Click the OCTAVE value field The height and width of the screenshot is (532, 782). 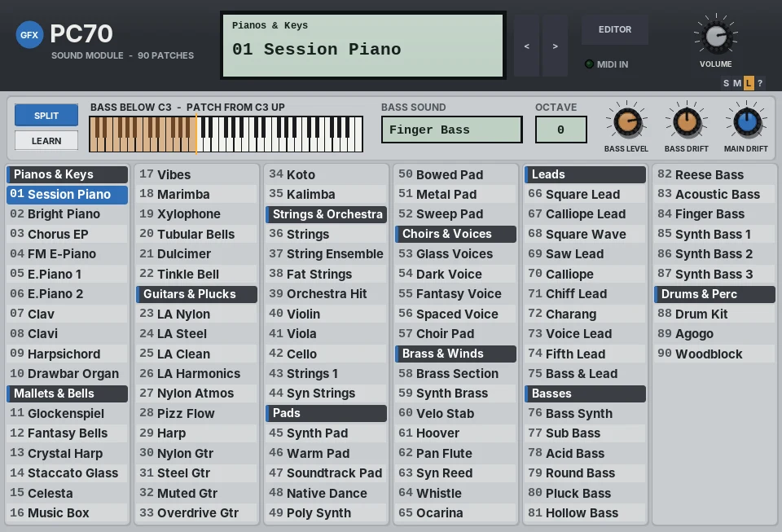[x=561, y=130]
